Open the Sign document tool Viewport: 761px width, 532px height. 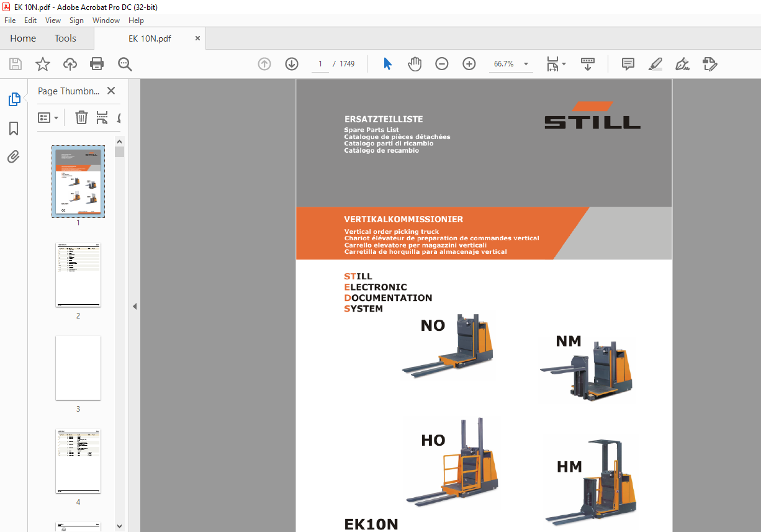682,64
